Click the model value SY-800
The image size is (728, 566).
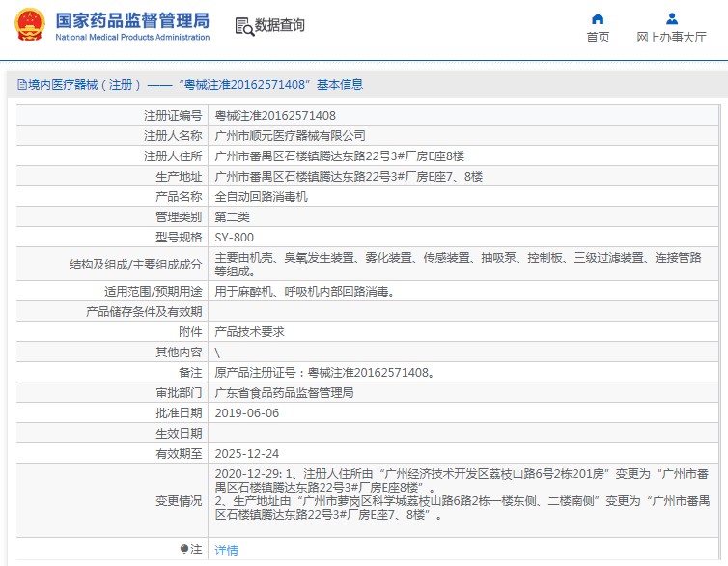234,237
